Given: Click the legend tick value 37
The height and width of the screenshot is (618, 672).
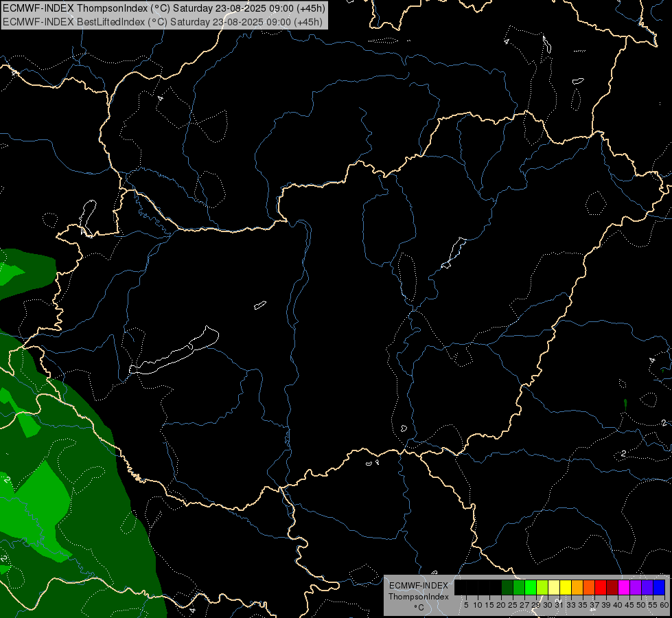Looking at the screenshot, I should pos(594,605).
